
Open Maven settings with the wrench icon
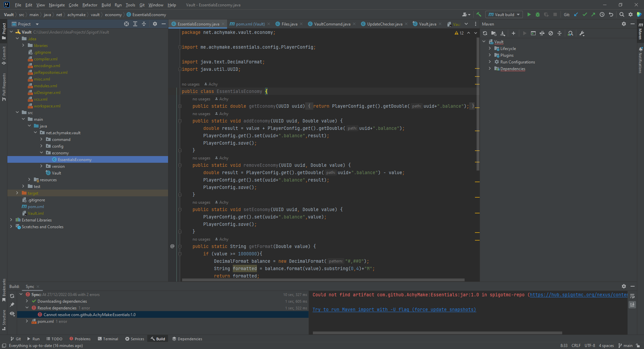click(582, 33)
